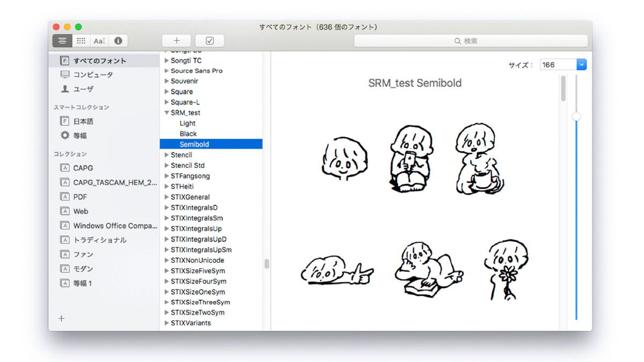Add new collection with bottom plus
Viewport: 644px width, 362px height.
61,319
